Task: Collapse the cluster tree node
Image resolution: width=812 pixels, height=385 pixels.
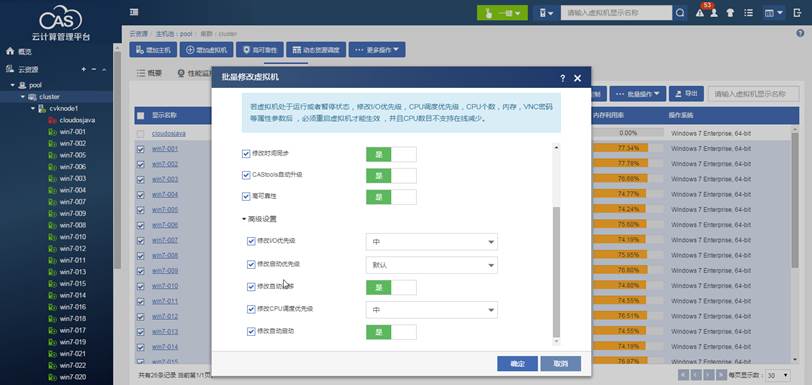Action: point(23,97)
